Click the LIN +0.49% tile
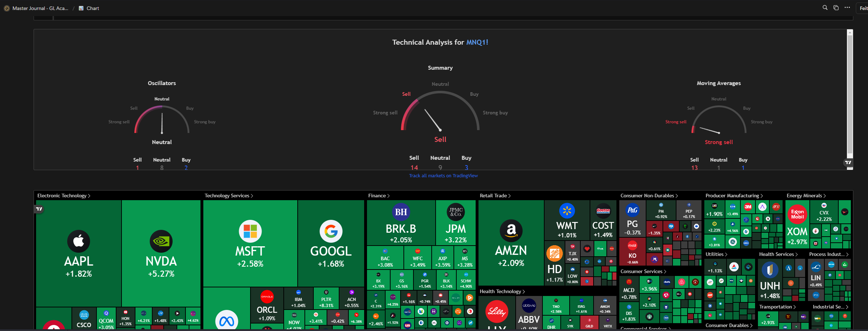868x331 pixels. click(x=816, y=275)
